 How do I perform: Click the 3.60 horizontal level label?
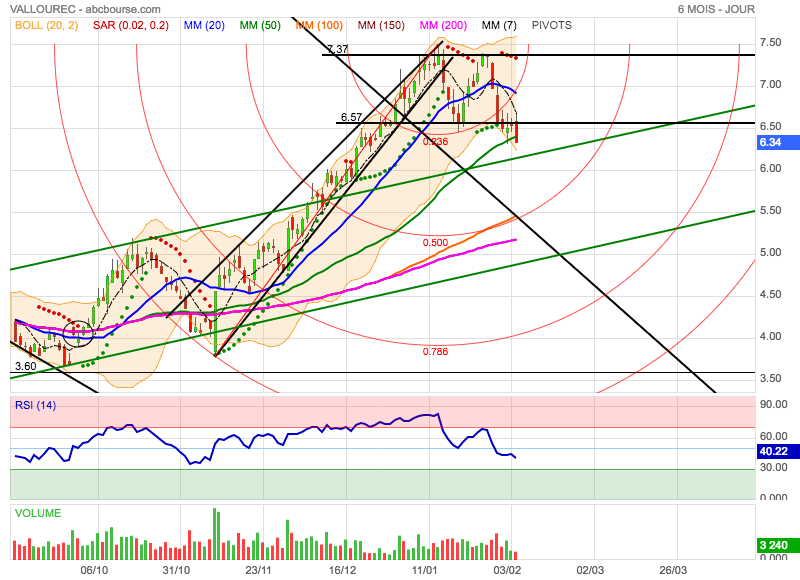(26, 366)
